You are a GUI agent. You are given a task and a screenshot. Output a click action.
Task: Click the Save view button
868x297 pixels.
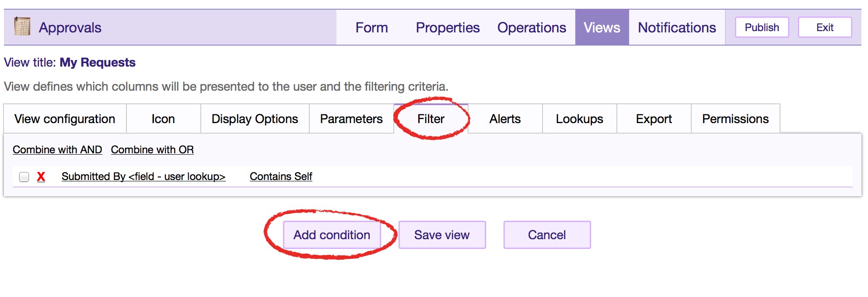[x=442, y=235]
